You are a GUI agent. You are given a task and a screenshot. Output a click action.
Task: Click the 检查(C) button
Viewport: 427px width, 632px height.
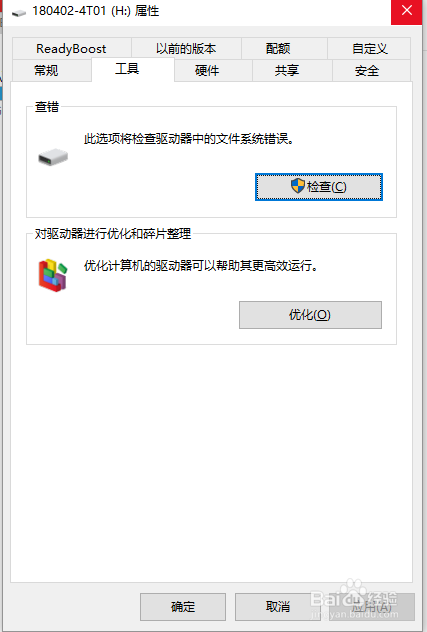click(x=319, y=187)
